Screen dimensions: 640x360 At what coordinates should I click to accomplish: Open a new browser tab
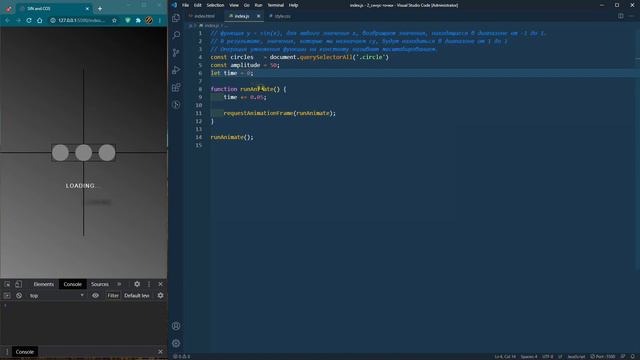click(x=100, y=9)
